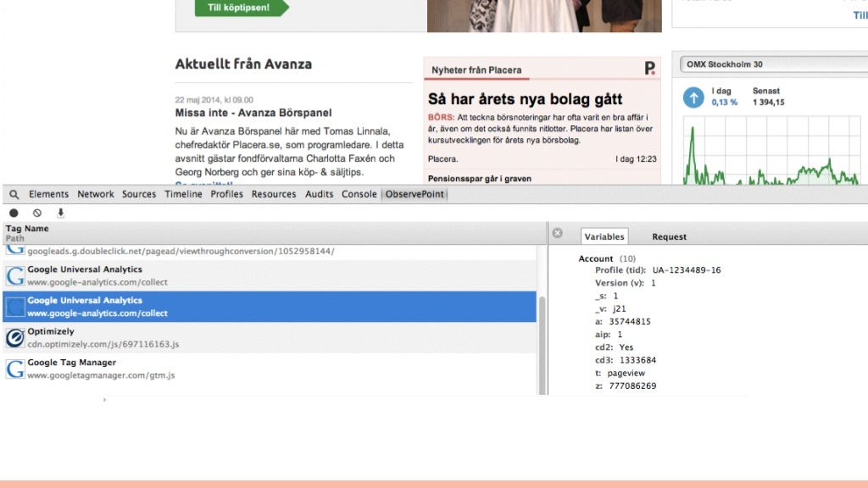This screenshot has height=488, width=868.
Task: Click the cd3 value 1333684
Action: pos(637,360)
